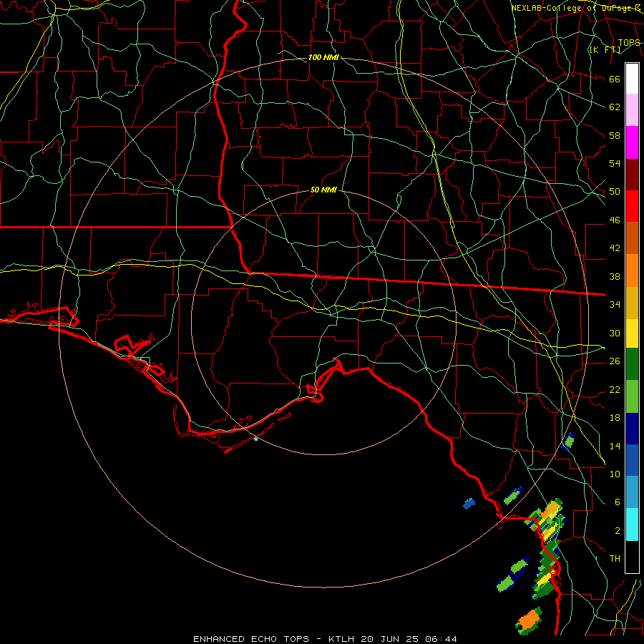
Task: Click the isolated green echo near the yellow highway
Action: (x=568, y=441)
